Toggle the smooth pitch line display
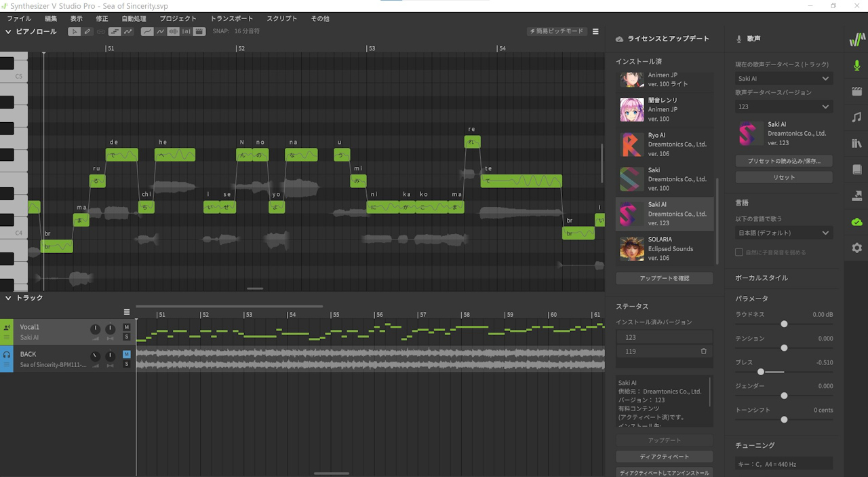The width and height of the screenshot is (868, 477). coord(146,31)
